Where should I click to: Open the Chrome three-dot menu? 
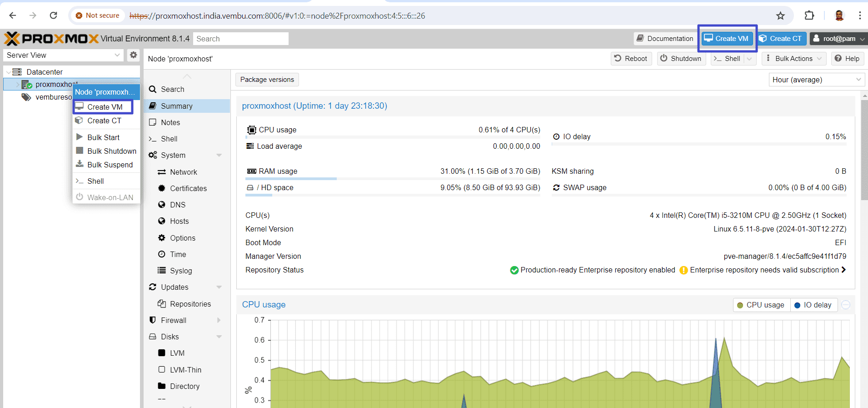point(860,15)
